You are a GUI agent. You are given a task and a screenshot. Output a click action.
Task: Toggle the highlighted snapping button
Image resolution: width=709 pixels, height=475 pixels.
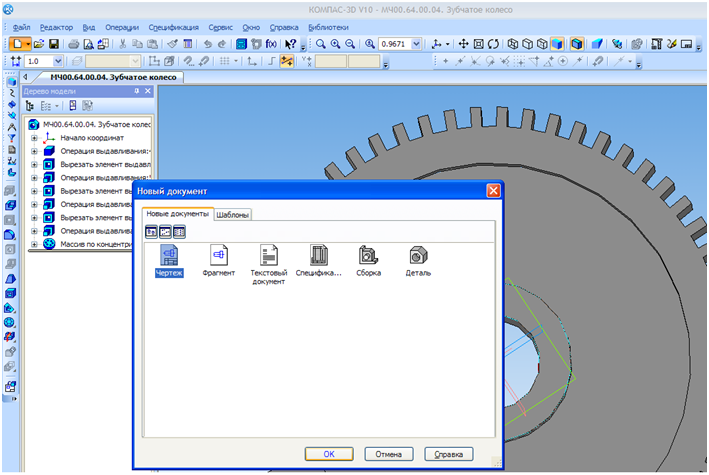(x=287, y=61)
